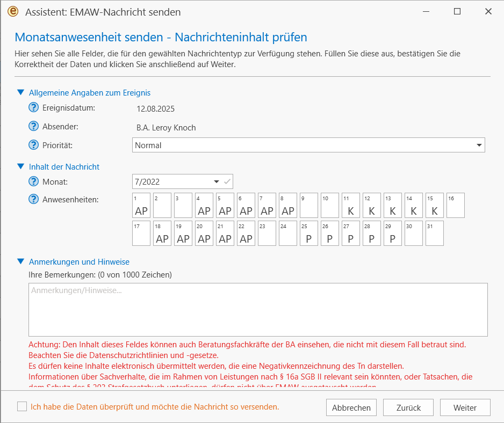The width and height of the screenshot is (504, 423).
Task: Select empty attendance cell for day 30
Action: click(x=414, y=233)
